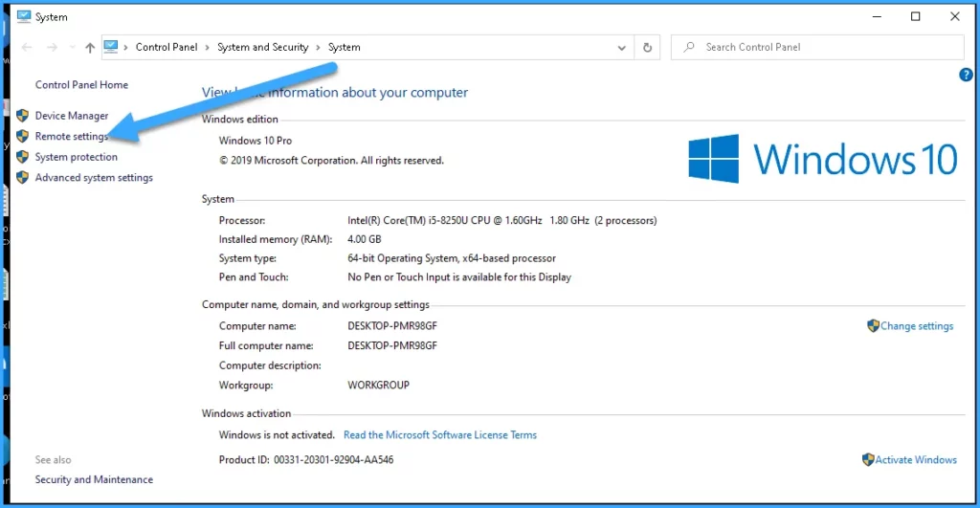980x508 pixels.
Task: Click the shield icon next to Activate Windows
Action: point(868,460)
